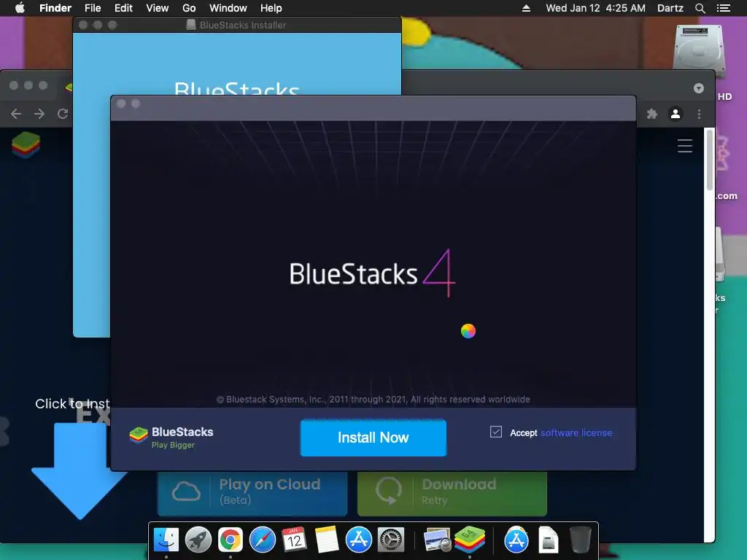The width and height of the screenshot is (747, 560).
Task: Open the Edit menu
Action: pos(123,8)
